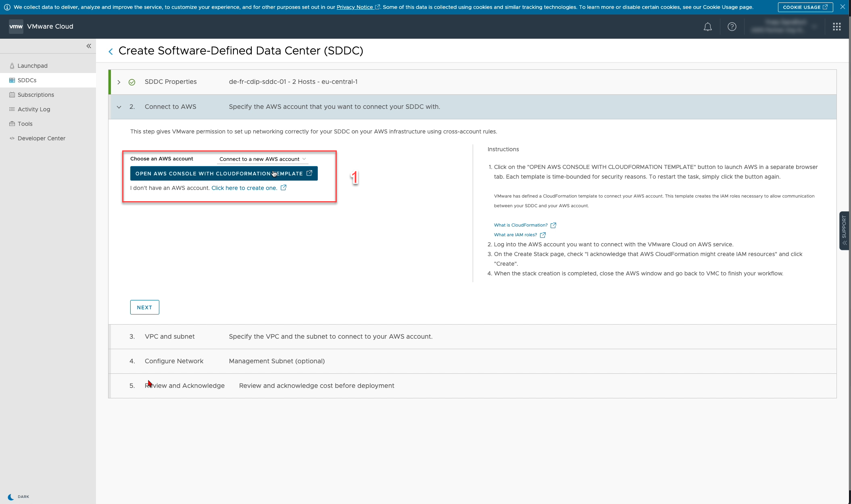Click the Cookie Usage button

[x=805, y=7]
